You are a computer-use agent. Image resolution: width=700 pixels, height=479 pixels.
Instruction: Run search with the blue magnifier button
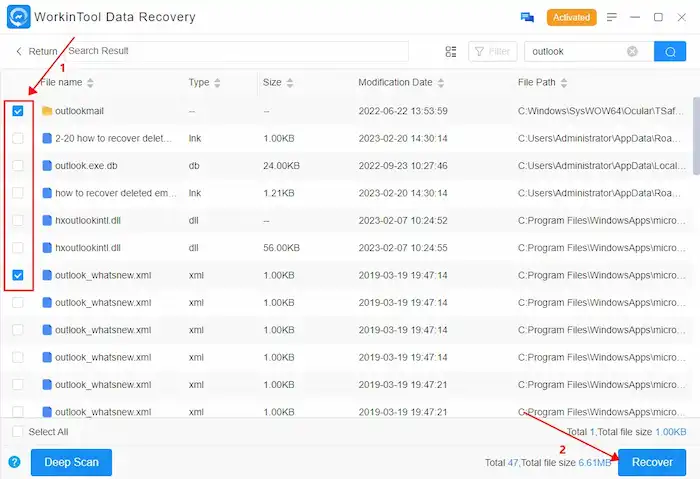point(670,51)
